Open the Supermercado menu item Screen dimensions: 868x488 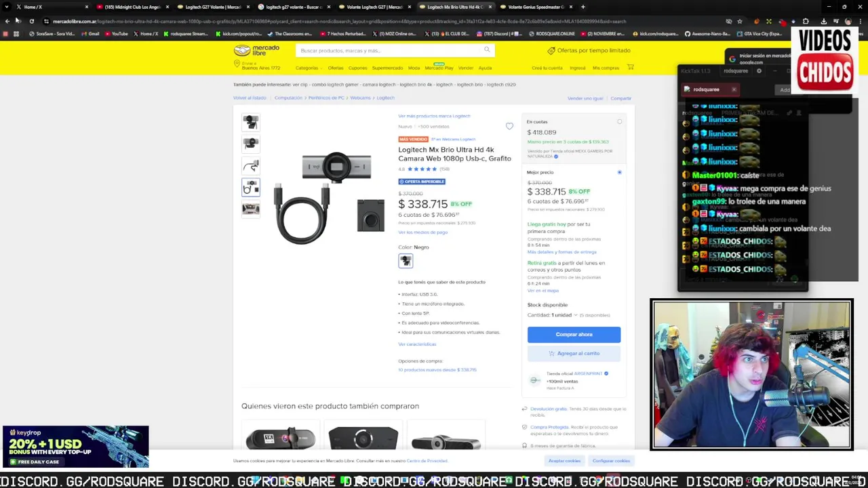coord(387,68)
